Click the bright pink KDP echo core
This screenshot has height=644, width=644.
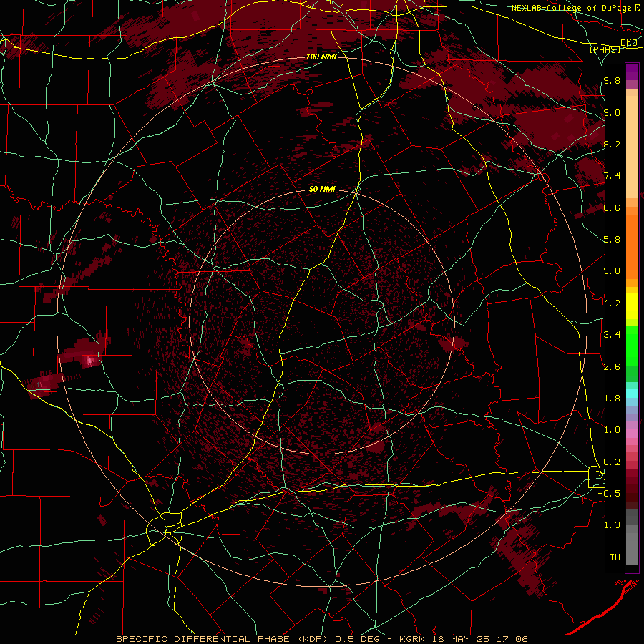90,361
